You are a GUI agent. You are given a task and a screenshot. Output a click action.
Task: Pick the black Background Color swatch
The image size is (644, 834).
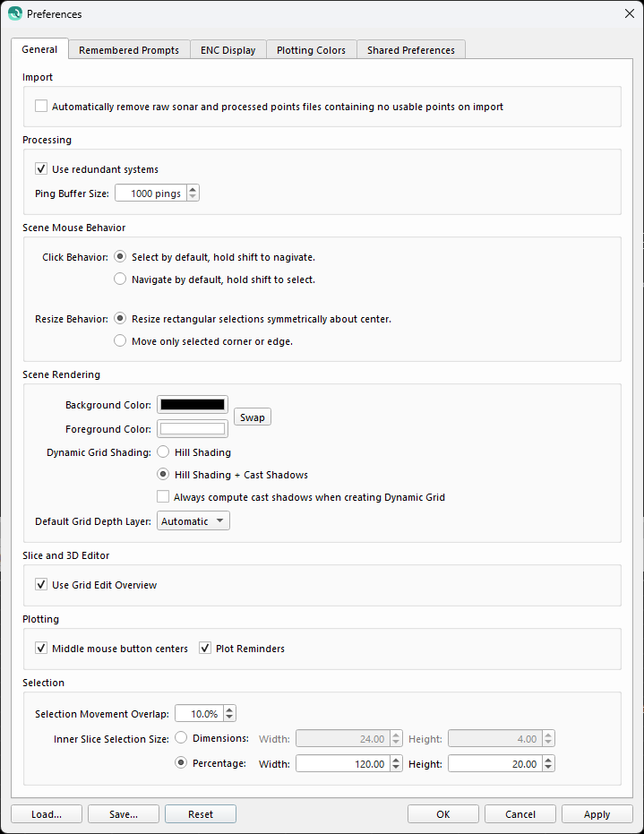[x=193, y=405]
